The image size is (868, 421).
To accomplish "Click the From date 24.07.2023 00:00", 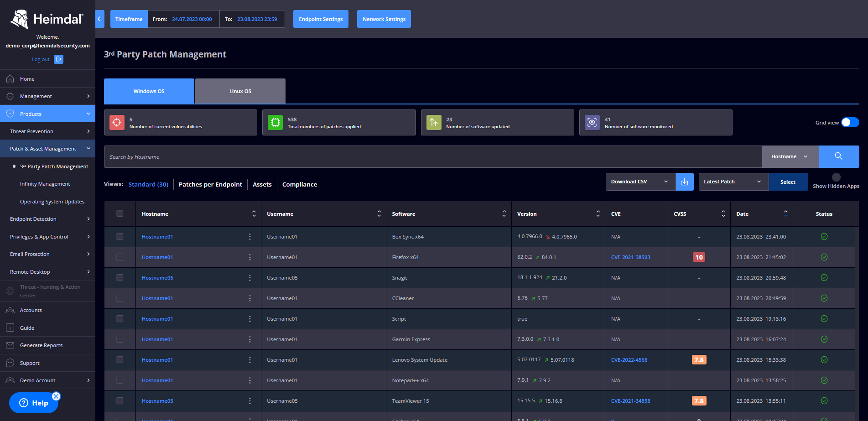I will pyautogui.click(x=192, y=19).
